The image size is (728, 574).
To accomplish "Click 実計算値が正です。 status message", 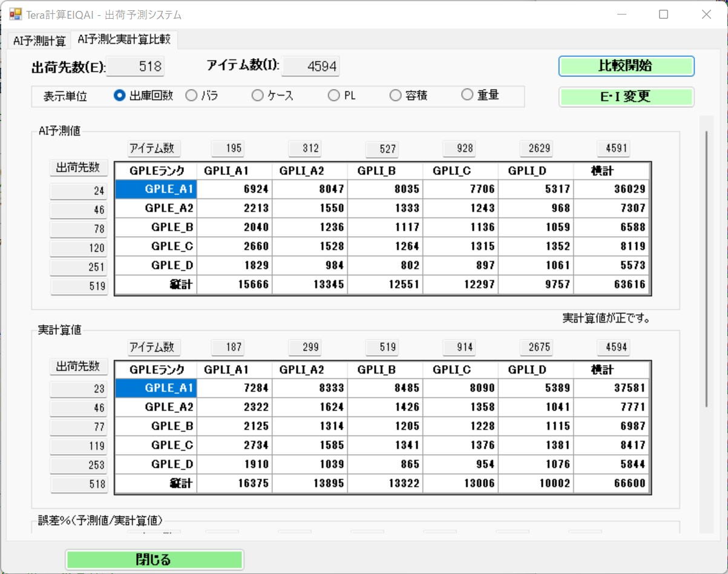I will tap(606, 318).
